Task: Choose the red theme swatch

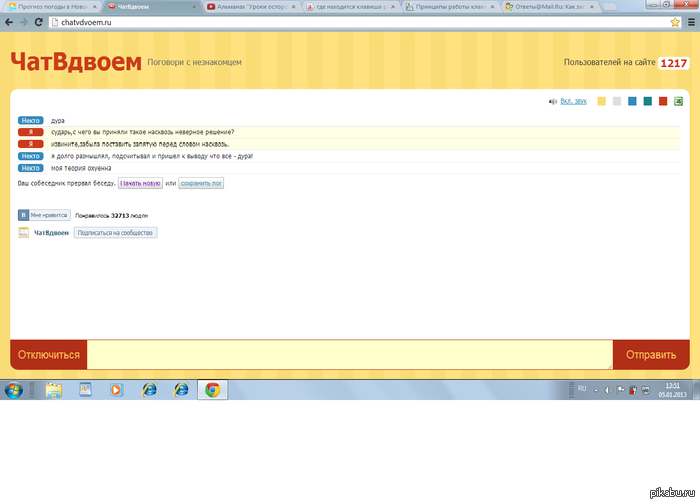Action: [x=662, y=101]
